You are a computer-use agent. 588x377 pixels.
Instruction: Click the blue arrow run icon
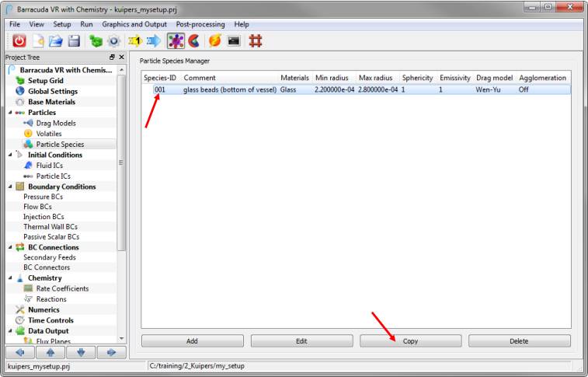pos(154,41)
